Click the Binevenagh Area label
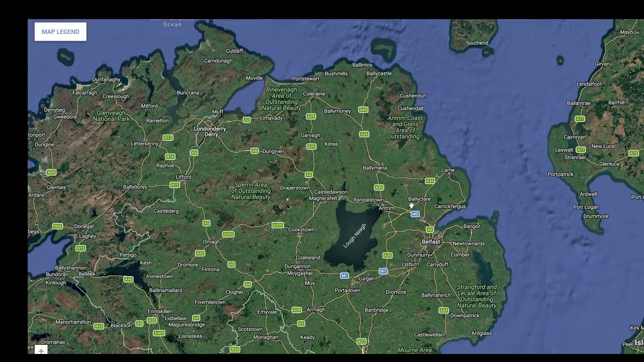The width and height of the screenshot is (644, 362). pyautogui.click(x=282, y=99)
